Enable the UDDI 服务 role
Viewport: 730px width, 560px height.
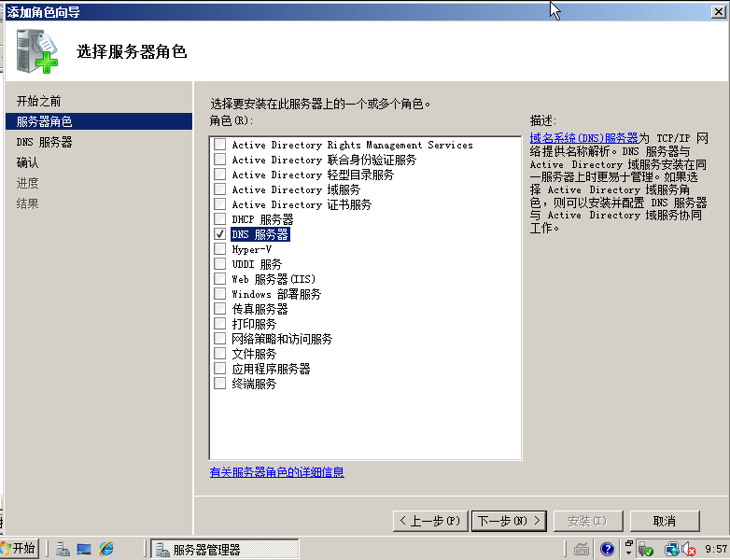click(x=219, y=263)
